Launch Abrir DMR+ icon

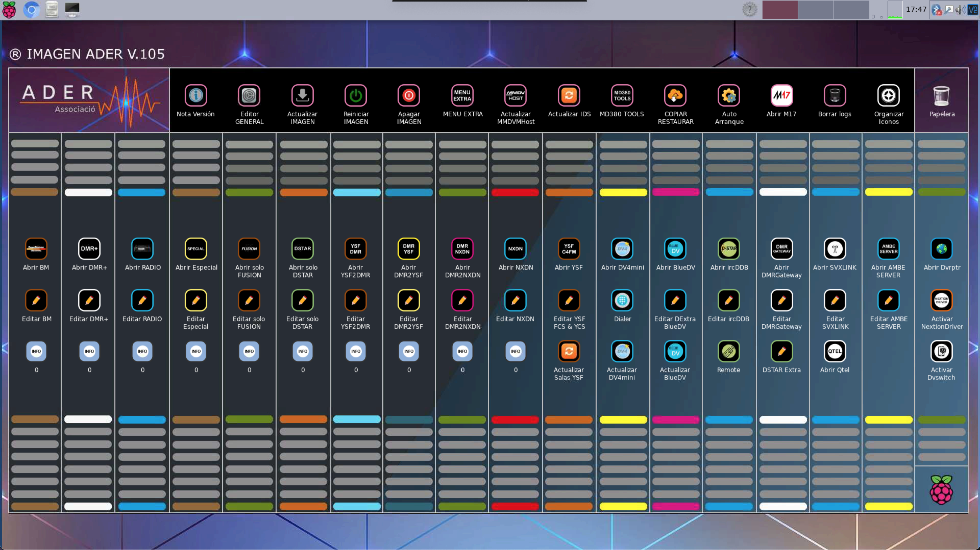tap(89, 248)
